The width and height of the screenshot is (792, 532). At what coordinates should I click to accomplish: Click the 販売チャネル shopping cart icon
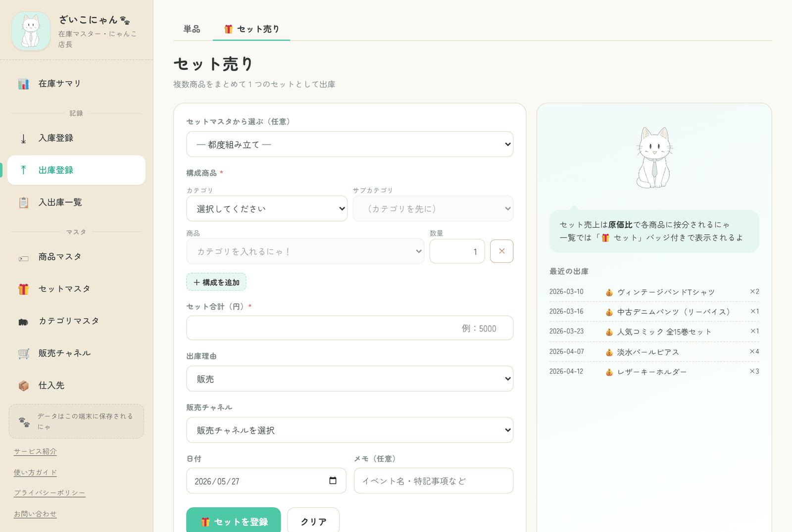23,353
